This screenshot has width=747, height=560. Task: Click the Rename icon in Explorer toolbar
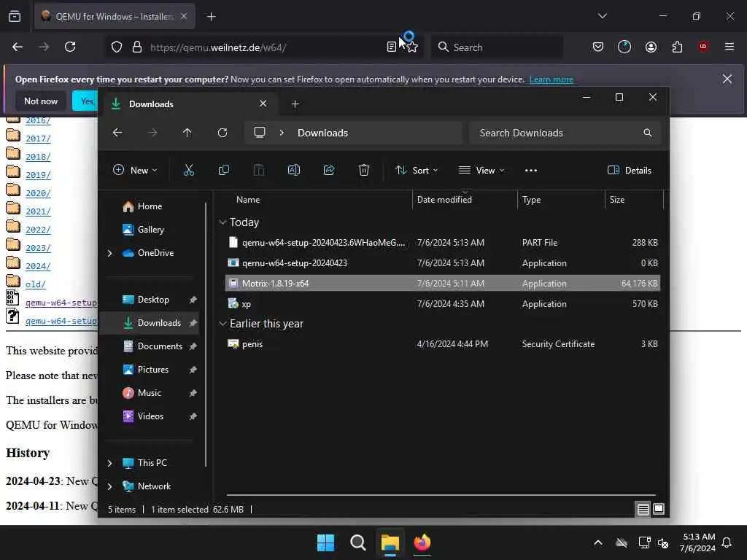pos(294,170)
